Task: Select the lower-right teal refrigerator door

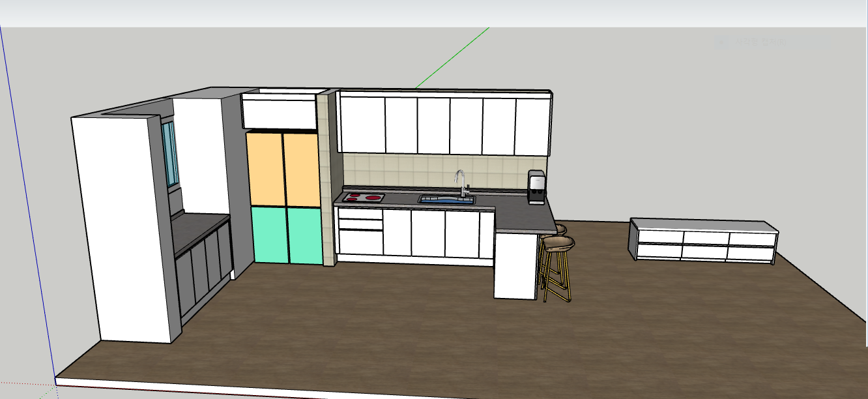Action: 304,237
